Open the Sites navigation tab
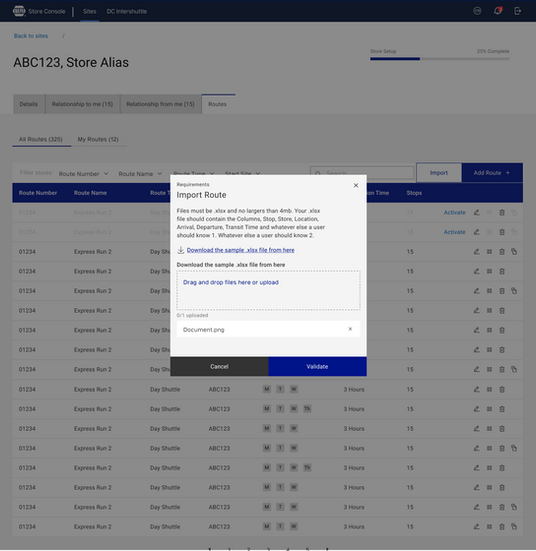Screen dimensions: 536x551 [90, 11]
